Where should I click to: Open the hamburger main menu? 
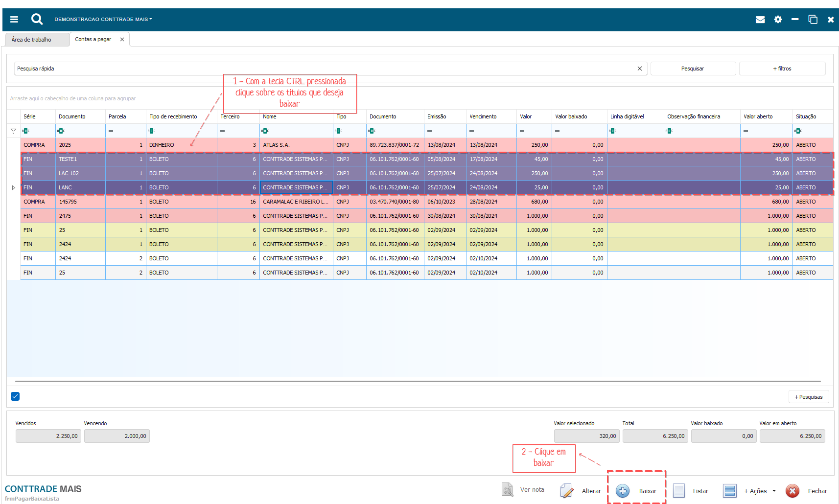(14, 20)
